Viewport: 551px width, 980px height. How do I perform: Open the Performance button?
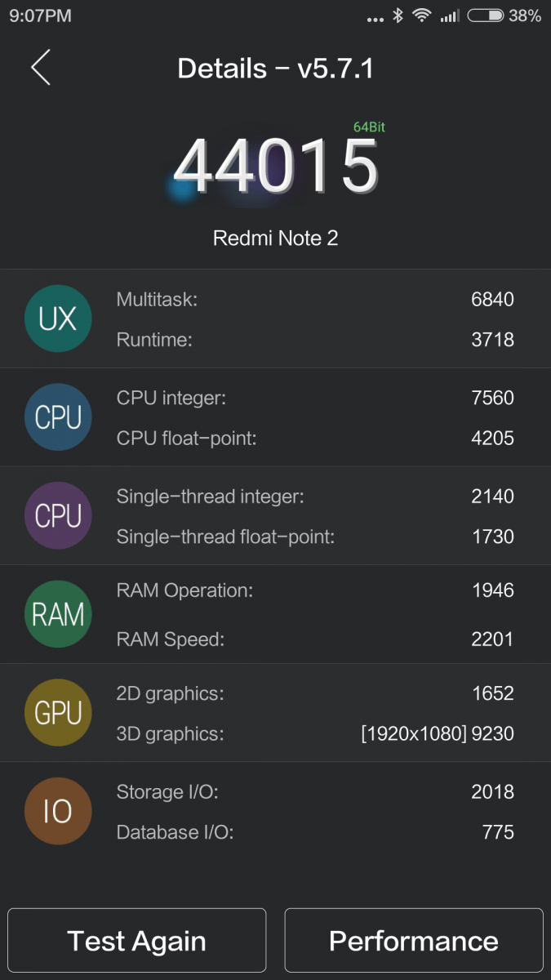click(414, 941)
